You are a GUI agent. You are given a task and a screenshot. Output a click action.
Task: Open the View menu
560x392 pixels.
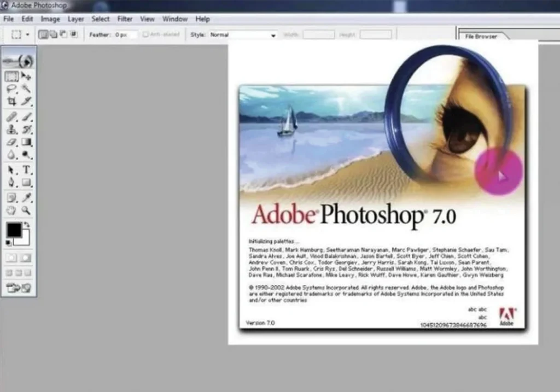tap(147, 19)
